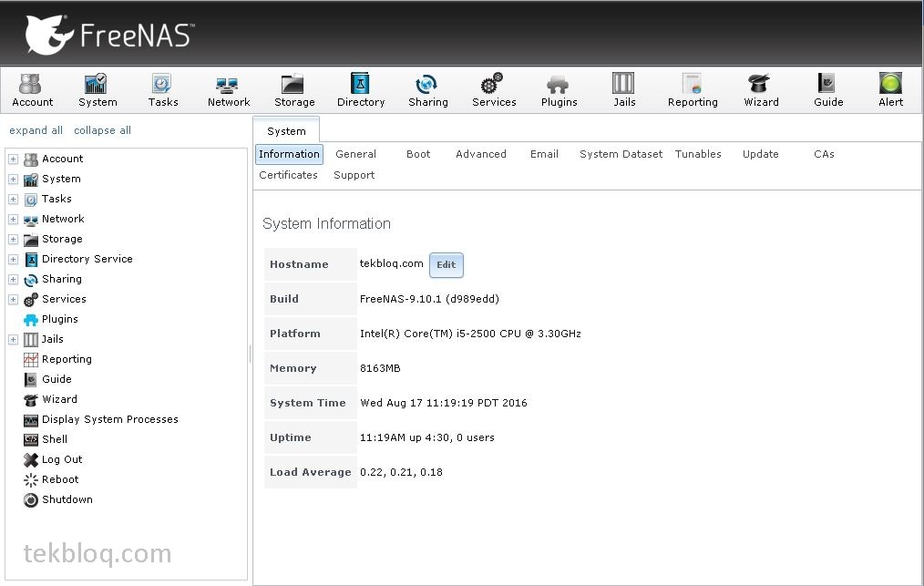Viewport: 924px width, 586px height.
Task: Expand the Services tree node
Action: 13,300
